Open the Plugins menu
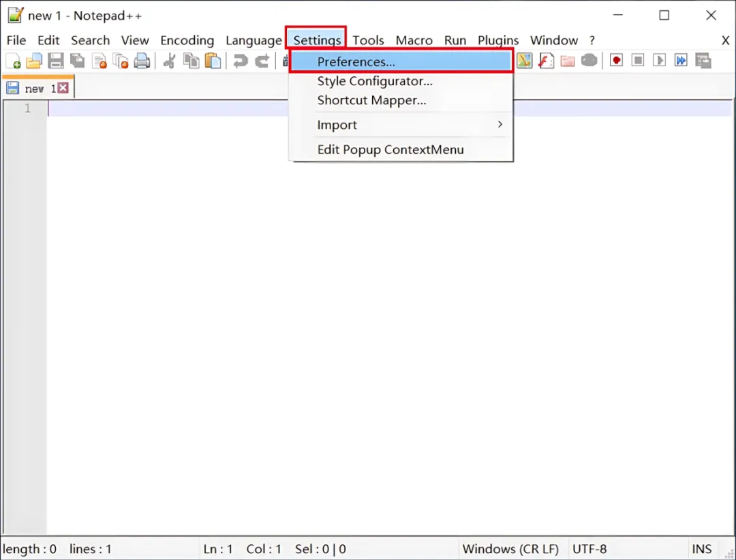 (x=498, y=40)
